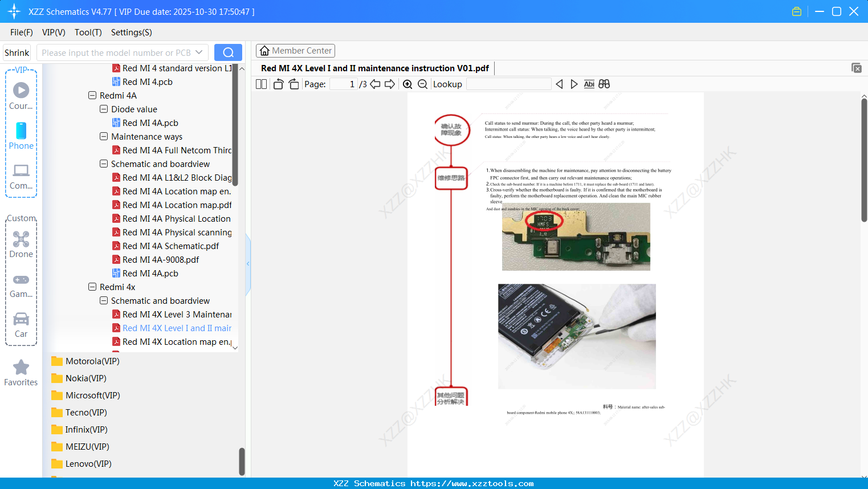Rotate the PDF page clockwise
This screenshot has height=489, width=868.
pyautogui.click(x=294, y=83)
